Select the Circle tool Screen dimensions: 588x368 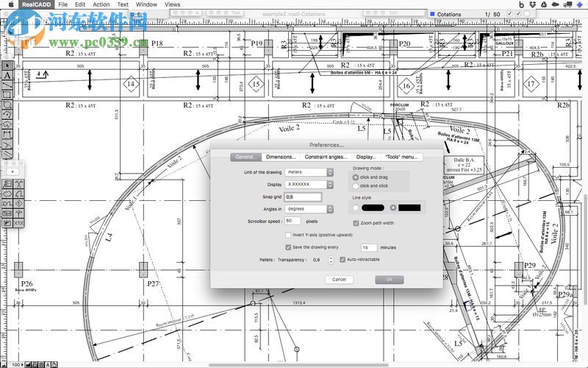(x=7, y=105)
